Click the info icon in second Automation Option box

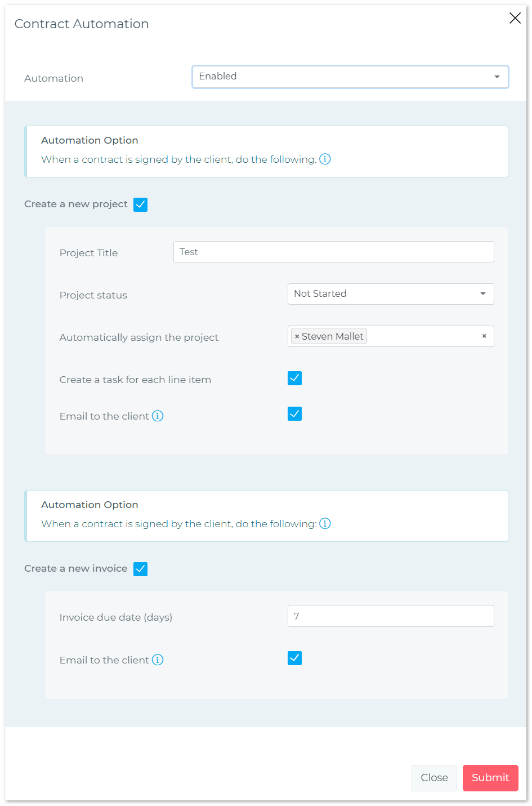pyautogui.click(x=325, y=524)
